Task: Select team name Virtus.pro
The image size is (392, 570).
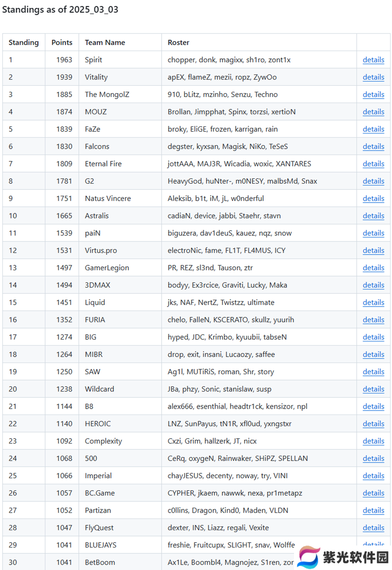Action: pyautogui.click(x=101, y=251)
